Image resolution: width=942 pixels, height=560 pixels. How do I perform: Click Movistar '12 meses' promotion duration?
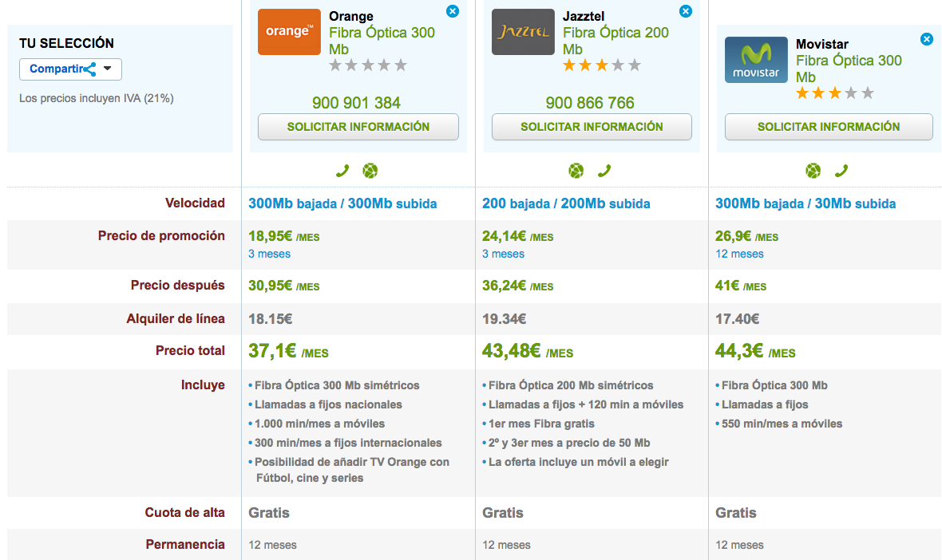click(x=739, y=254)
